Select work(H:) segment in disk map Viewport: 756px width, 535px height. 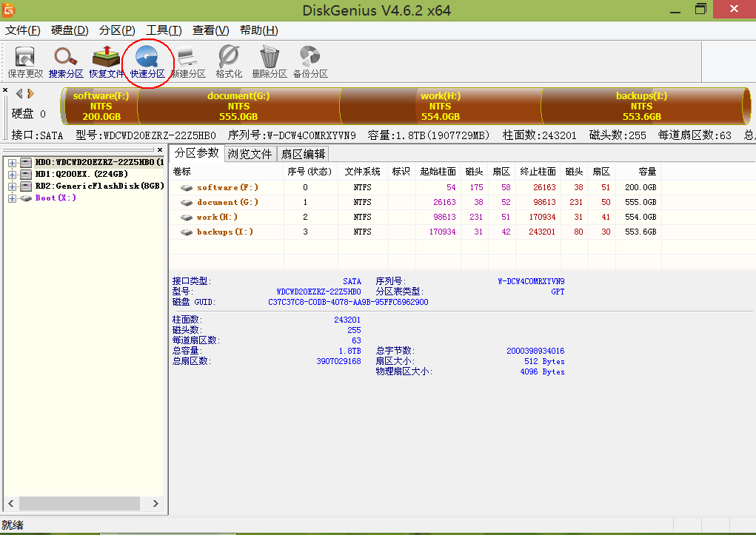tap(441, 106)
